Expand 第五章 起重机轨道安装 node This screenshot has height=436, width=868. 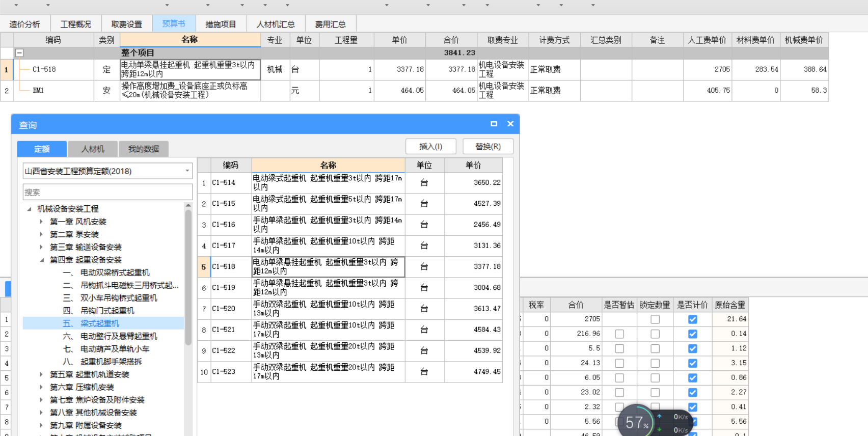[x=41, y=374]
